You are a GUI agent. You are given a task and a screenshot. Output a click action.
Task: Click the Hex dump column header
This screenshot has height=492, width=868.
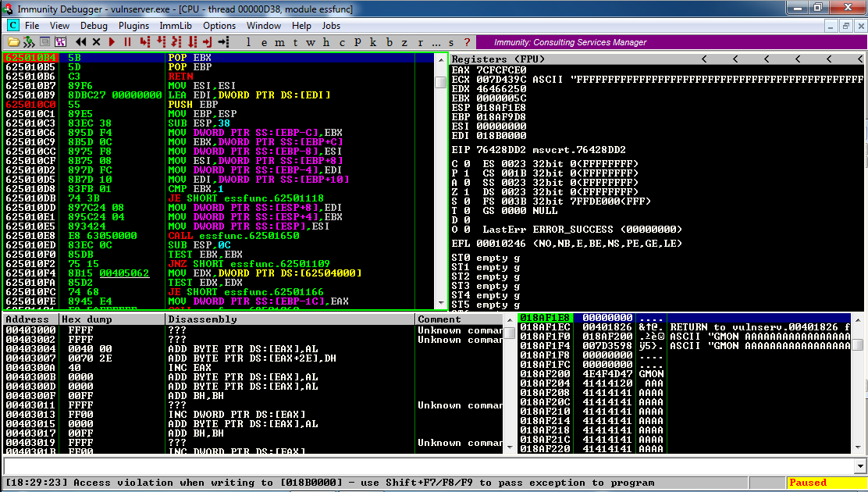pos(82,319)
